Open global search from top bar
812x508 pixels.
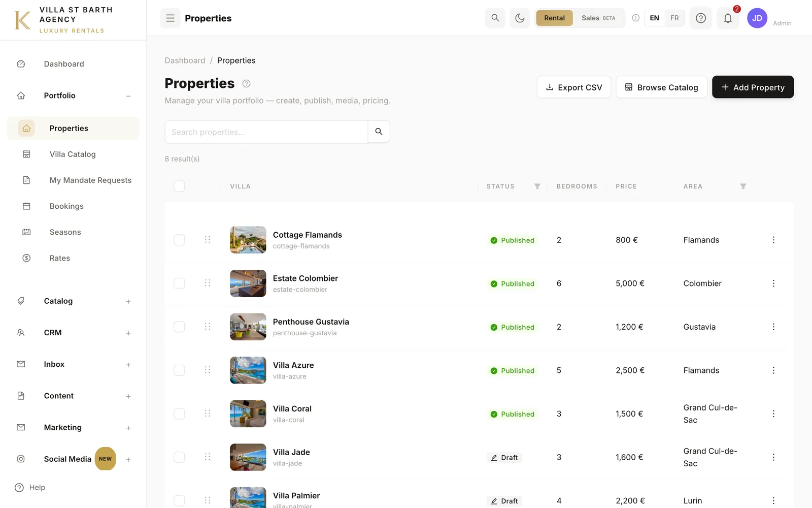coord(495,18)
